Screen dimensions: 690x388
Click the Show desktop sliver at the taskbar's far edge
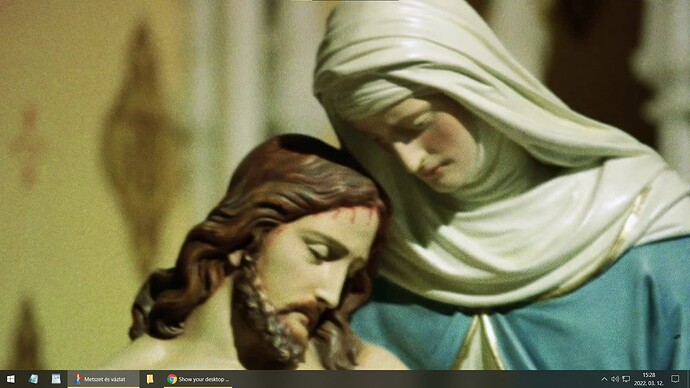click(688, 379)
